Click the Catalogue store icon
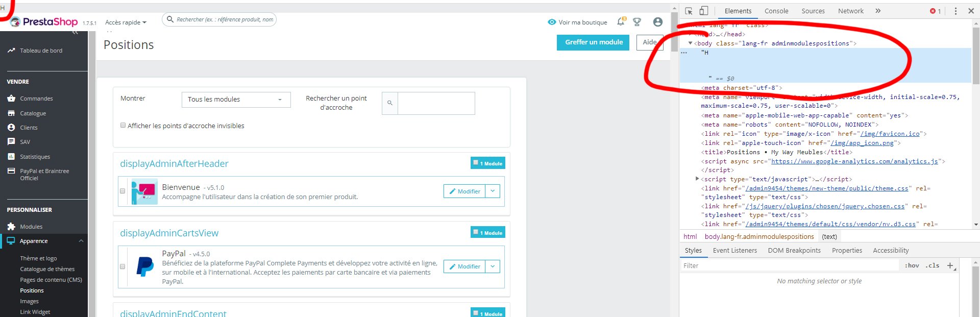Screen dimensions: 980x317 11,113
